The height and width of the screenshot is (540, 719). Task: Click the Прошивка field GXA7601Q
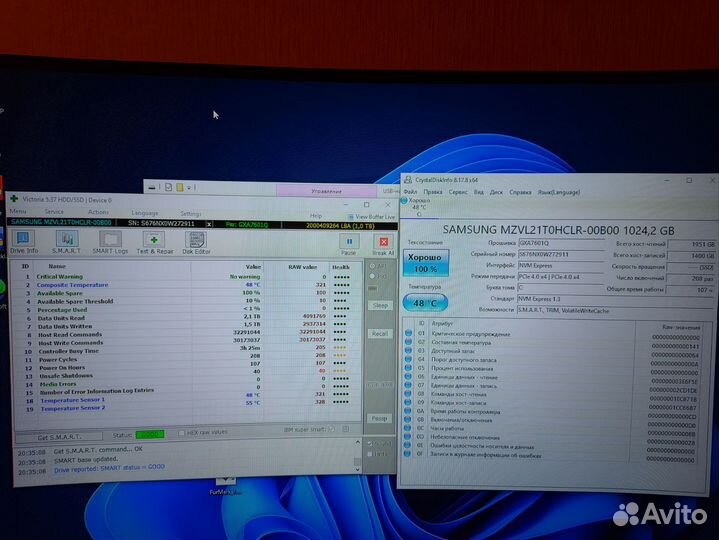pos(561,243)
